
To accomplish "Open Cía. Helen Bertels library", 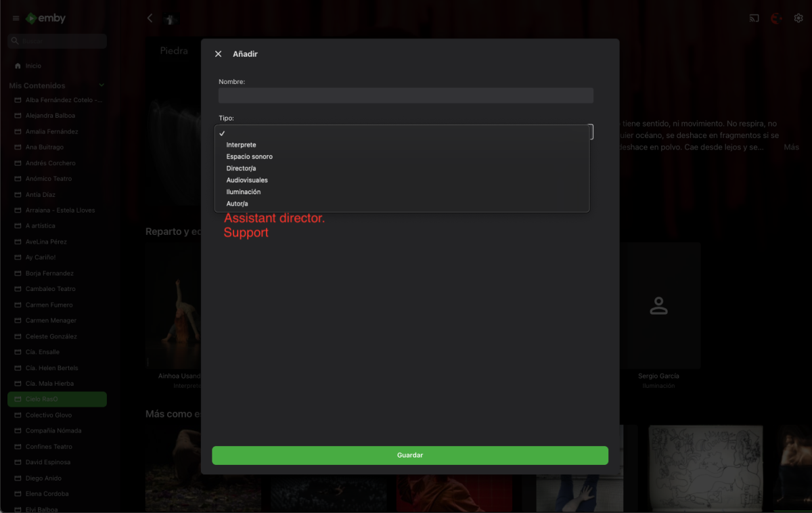I will pos(57,368).
